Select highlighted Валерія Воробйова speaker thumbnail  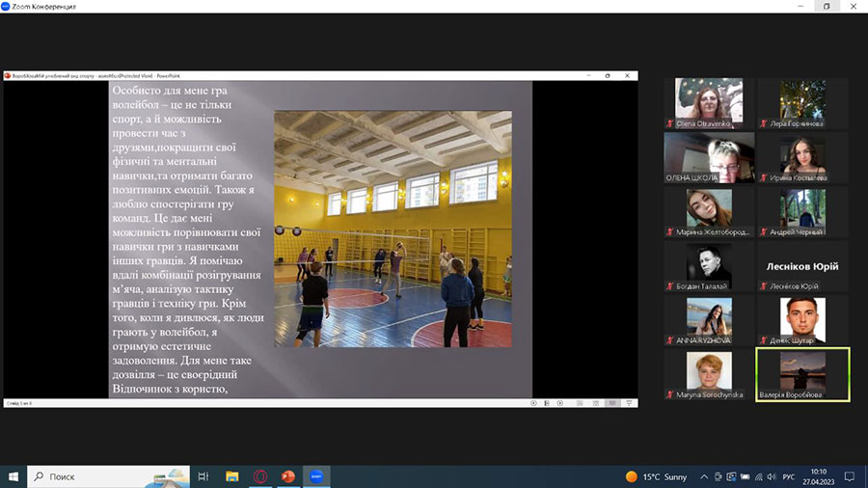point(802,374)
